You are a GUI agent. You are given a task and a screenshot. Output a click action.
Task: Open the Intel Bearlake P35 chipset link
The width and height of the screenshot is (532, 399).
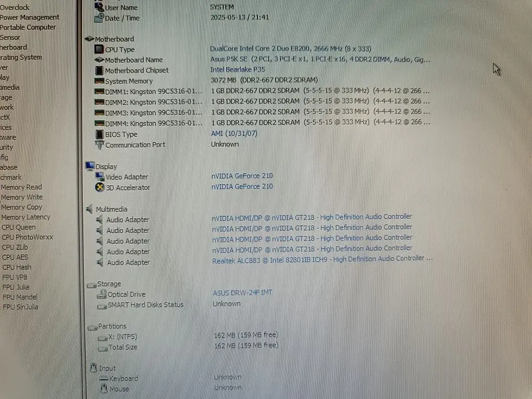click(238, 69)
